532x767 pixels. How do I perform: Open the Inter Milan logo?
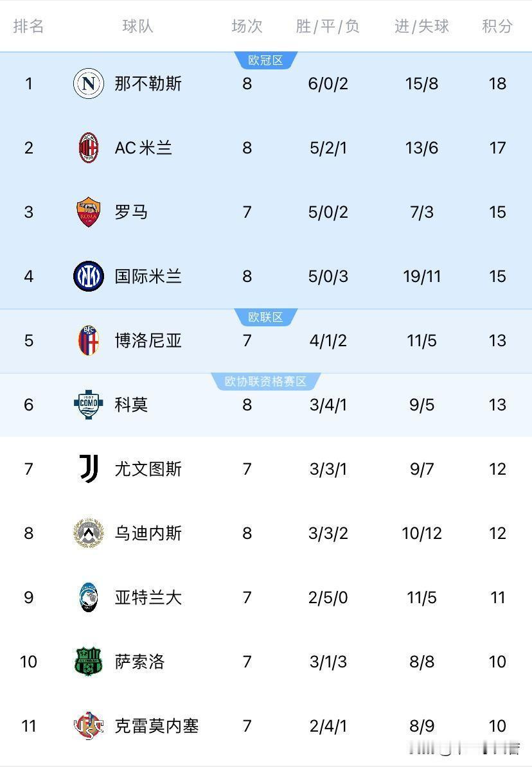point(89,276)
